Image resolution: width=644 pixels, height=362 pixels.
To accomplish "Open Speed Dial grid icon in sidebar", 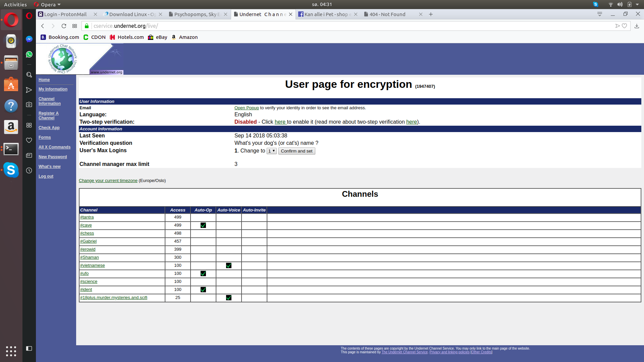I will [29, 125].
